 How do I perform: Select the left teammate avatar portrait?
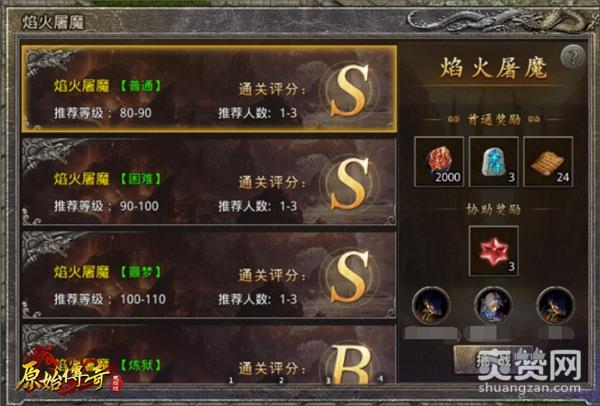(431, 306)
